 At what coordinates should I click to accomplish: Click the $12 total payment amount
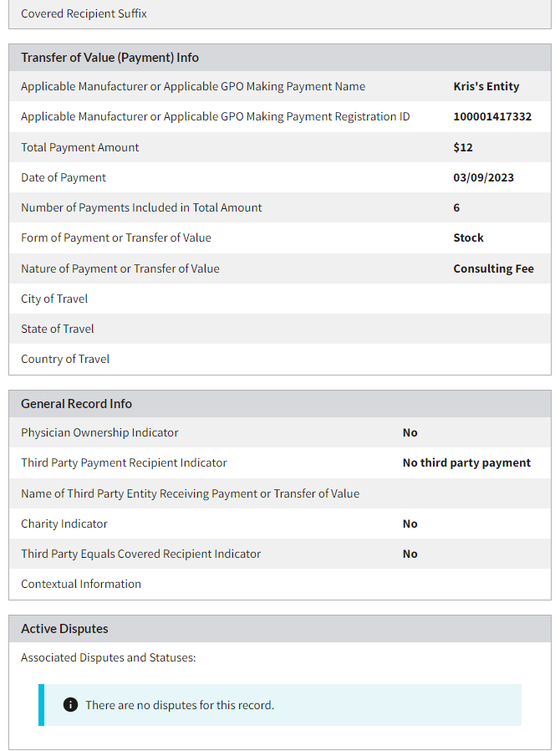[463, 147]
